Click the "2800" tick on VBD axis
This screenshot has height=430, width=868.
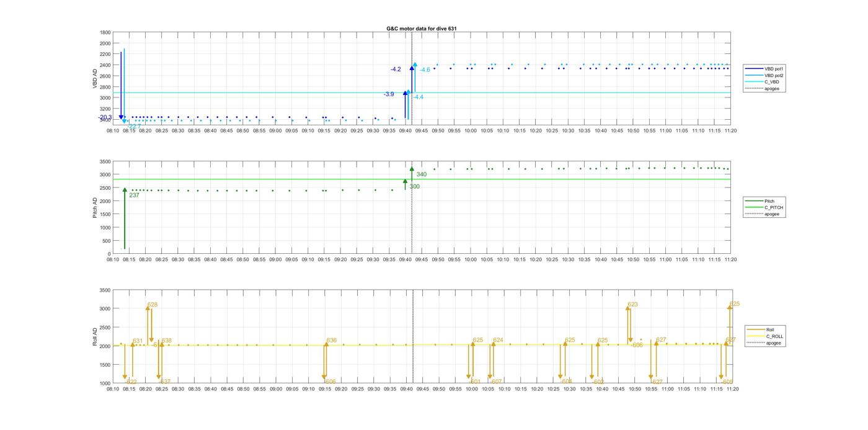pos(105,87)
